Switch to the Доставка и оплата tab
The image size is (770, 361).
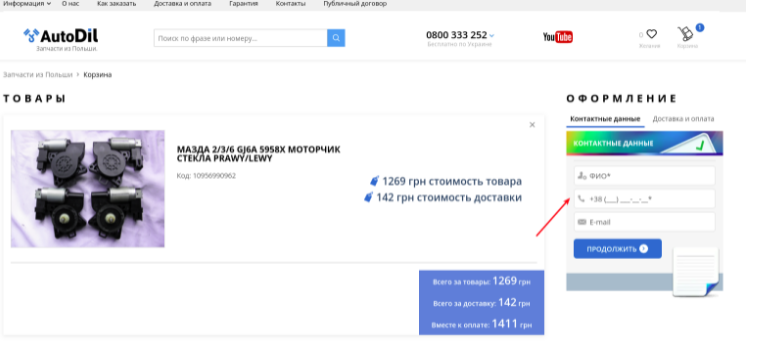point(683,119)
